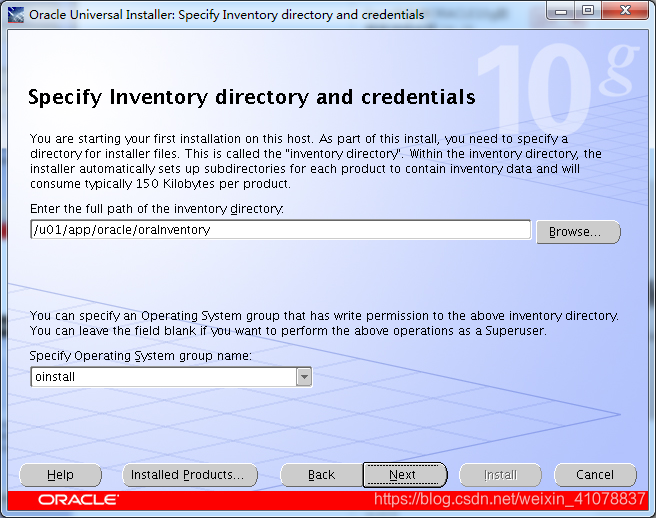Minimize the Oracle Universal Installer window

pyautogui.click(x=561, y=10)
